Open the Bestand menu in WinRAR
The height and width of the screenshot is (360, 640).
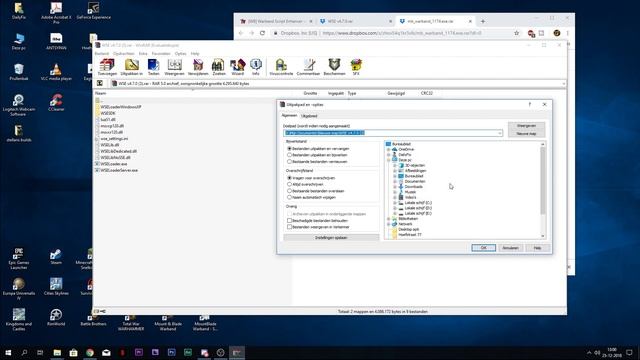click(x=102, y=53)
